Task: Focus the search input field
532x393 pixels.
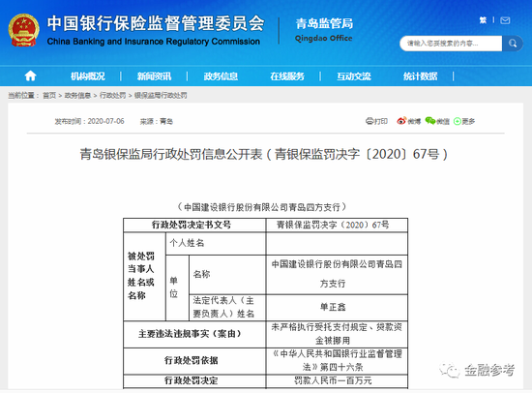Action: click(451, 44)
